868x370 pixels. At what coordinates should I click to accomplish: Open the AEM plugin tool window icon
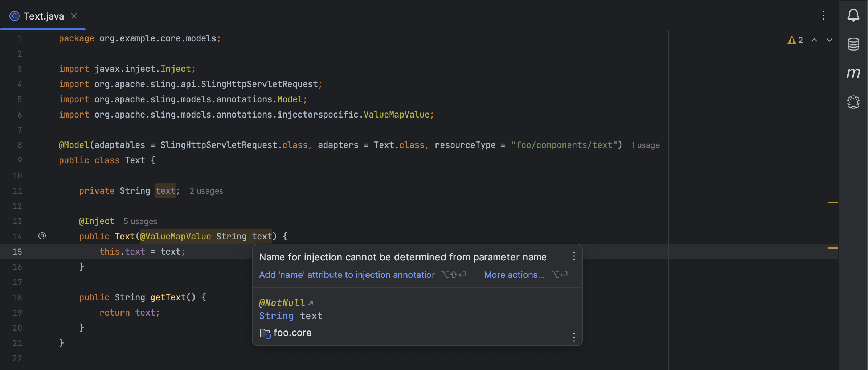pos(853,102)
